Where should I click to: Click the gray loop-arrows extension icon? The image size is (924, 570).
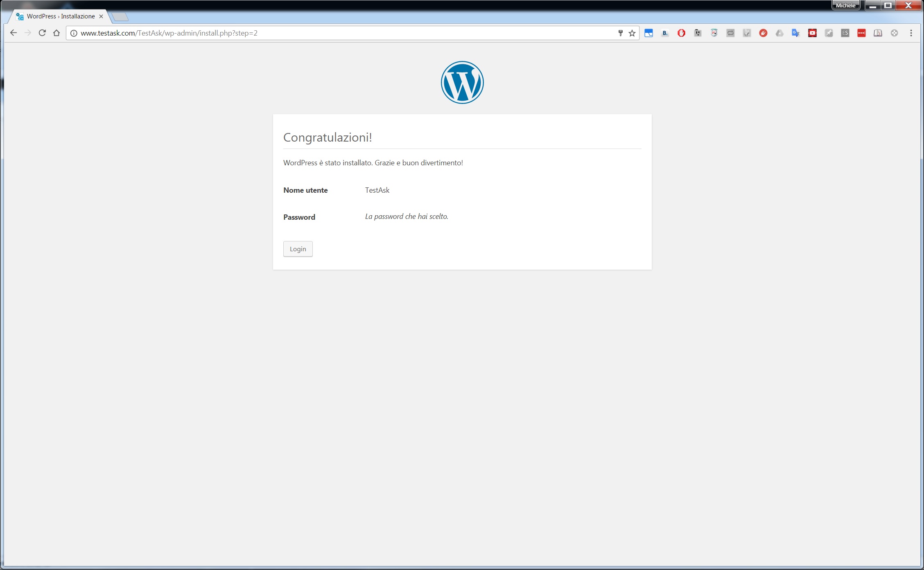[730, 33]
